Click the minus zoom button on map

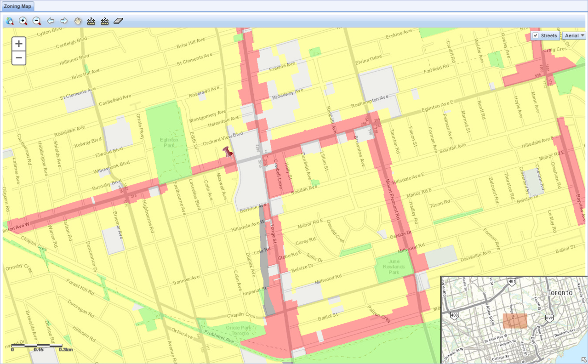point(19,58)
